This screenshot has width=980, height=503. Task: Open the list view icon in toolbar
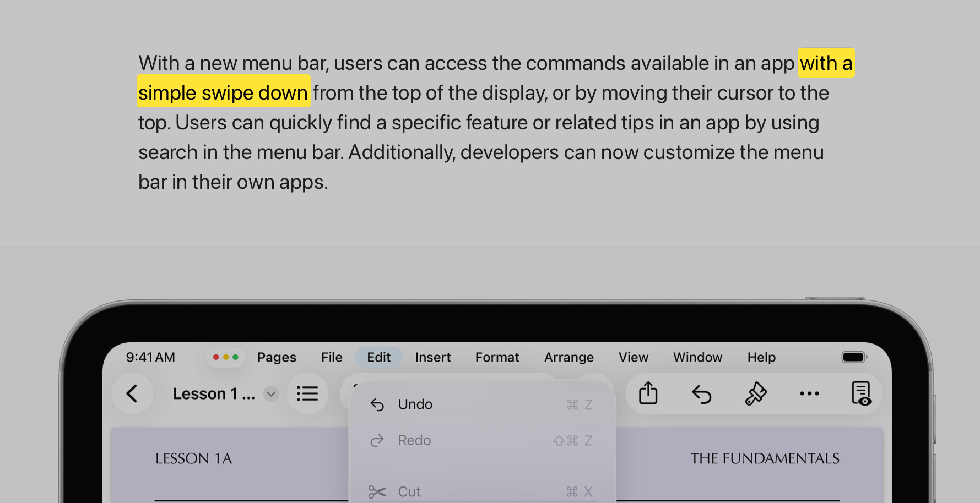point(307,393)
